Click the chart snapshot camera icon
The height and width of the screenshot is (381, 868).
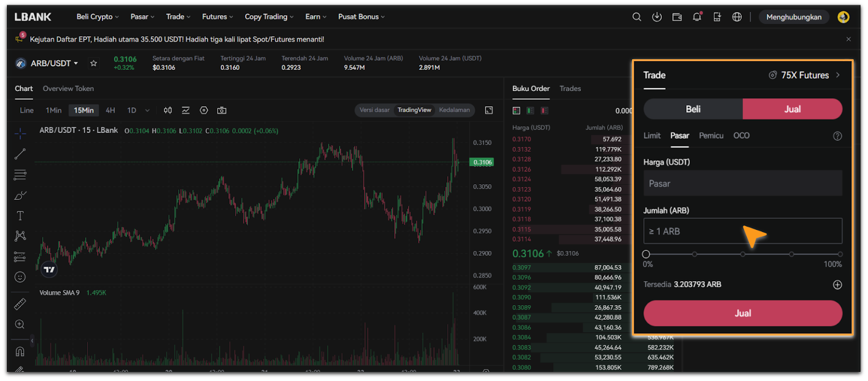pyautogui.click(x=222, y=110)
